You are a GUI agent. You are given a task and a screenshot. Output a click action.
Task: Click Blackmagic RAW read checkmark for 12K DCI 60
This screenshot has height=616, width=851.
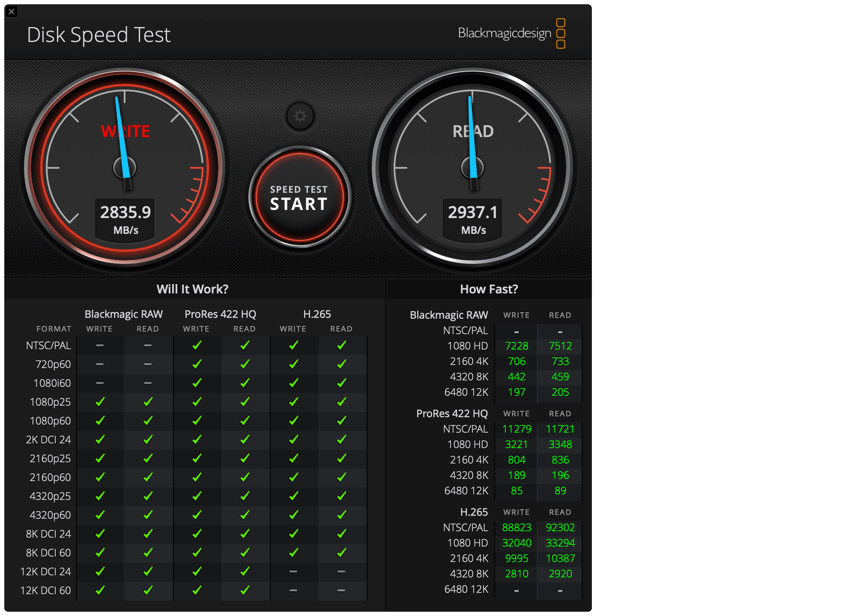(148, 590)
